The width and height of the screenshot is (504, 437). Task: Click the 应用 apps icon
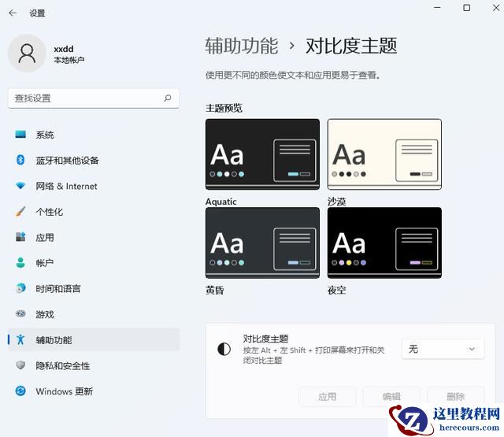pyautogui.click(x=20, y=237)
